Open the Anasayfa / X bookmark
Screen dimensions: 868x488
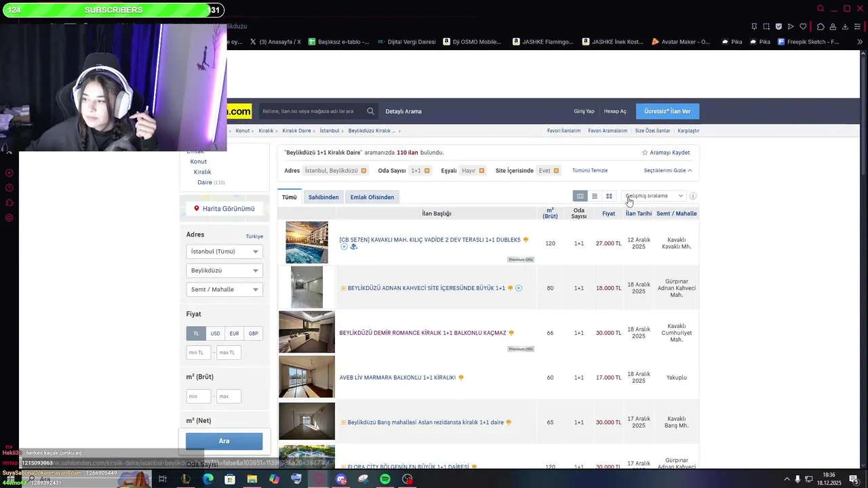tap(275, 41)
